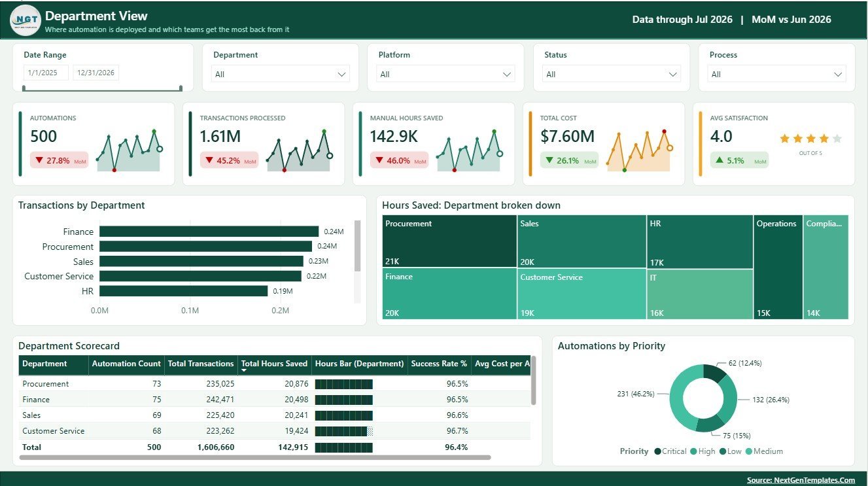This screenshot has height=486, width=868.
Task: Open the Status filter dropdown
Action: click(x=612, y=74)
